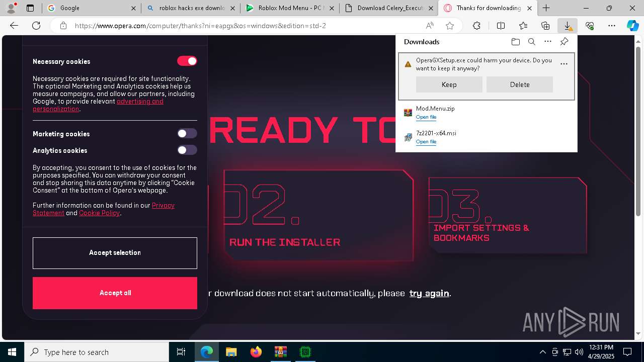The height and width of the screenshot is (362, 644).
Task: Enable the Analytics cookies switch
Action: 187,150
